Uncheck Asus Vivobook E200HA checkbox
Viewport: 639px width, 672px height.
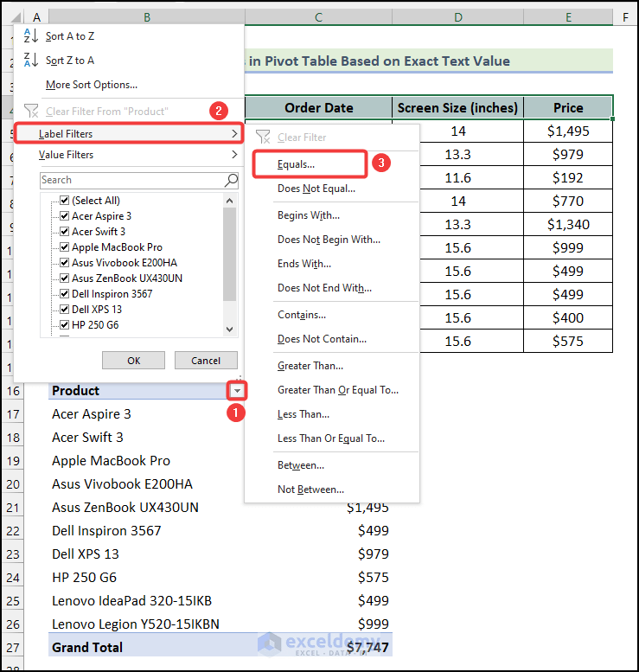(x=64, y=262)
